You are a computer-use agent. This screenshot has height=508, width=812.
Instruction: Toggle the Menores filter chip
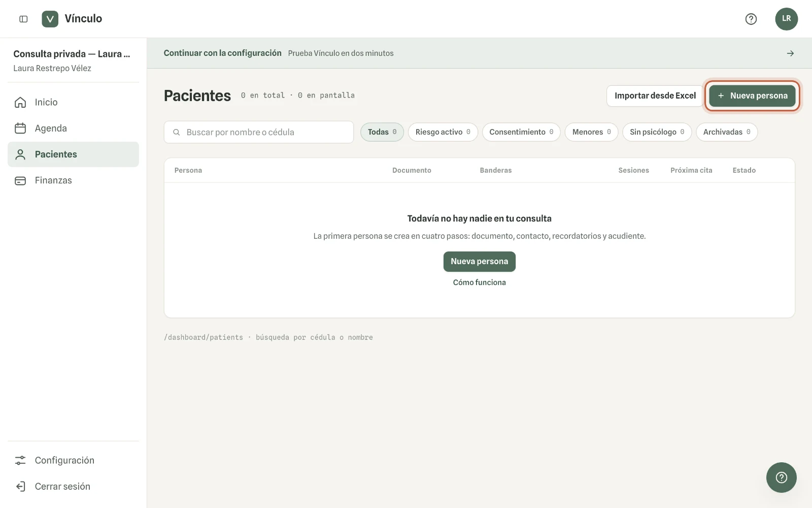592,132
